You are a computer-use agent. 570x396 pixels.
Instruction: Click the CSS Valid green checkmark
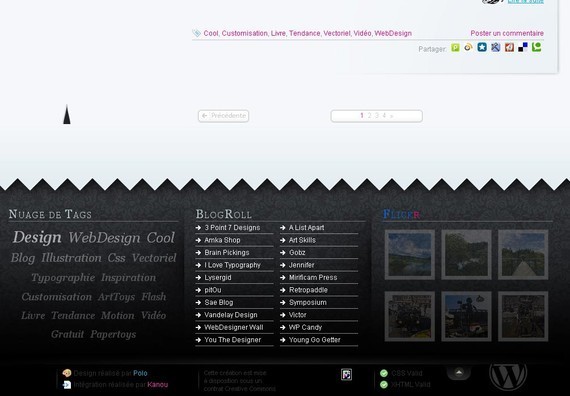pos(384,373)
